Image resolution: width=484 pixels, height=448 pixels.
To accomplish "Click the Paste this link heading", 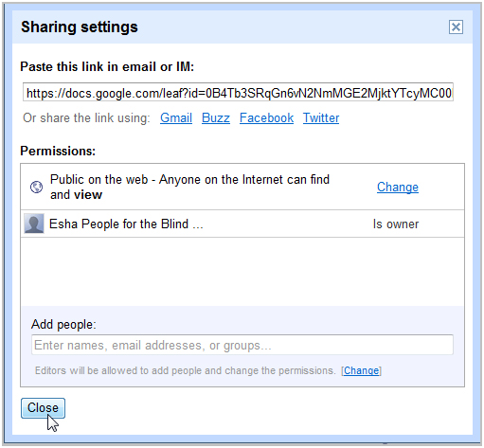I will tap(107, 66).
